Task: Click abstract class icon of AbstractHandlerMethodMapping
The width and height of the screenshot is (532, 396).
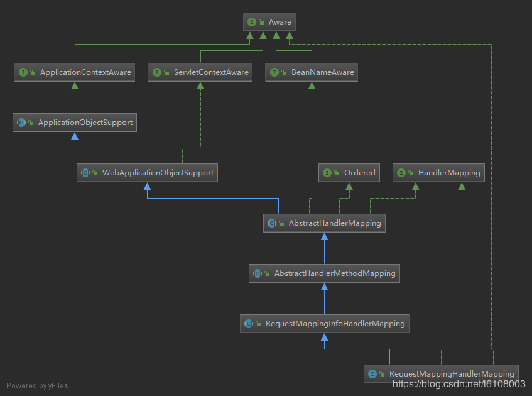Action: [x=258, y=273]
